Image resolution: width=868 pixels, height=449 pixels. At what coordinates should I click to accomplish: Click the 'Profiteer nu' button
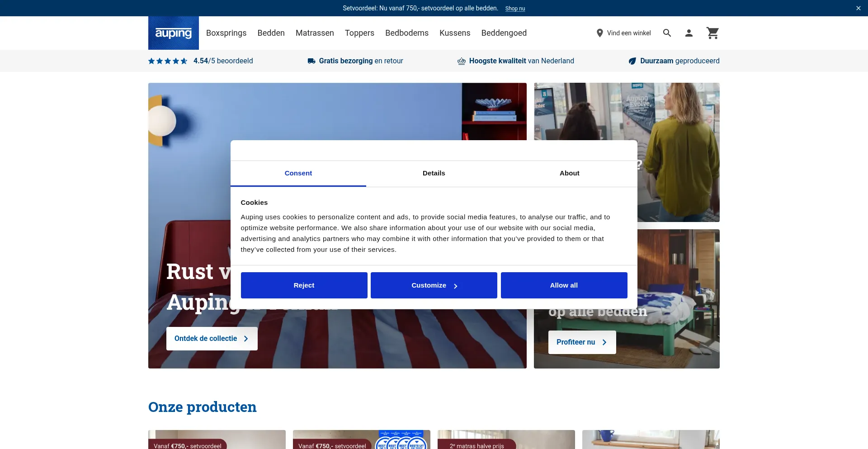tap(582, 342)
